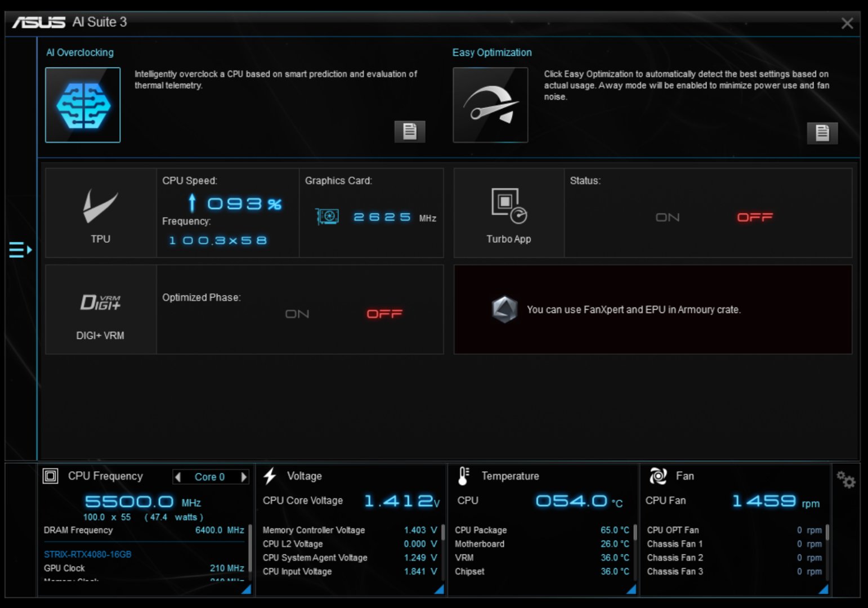868x608 pixels.
Task: Click the CPU temperature 054.0 °C reading
Action: [579, 500]
